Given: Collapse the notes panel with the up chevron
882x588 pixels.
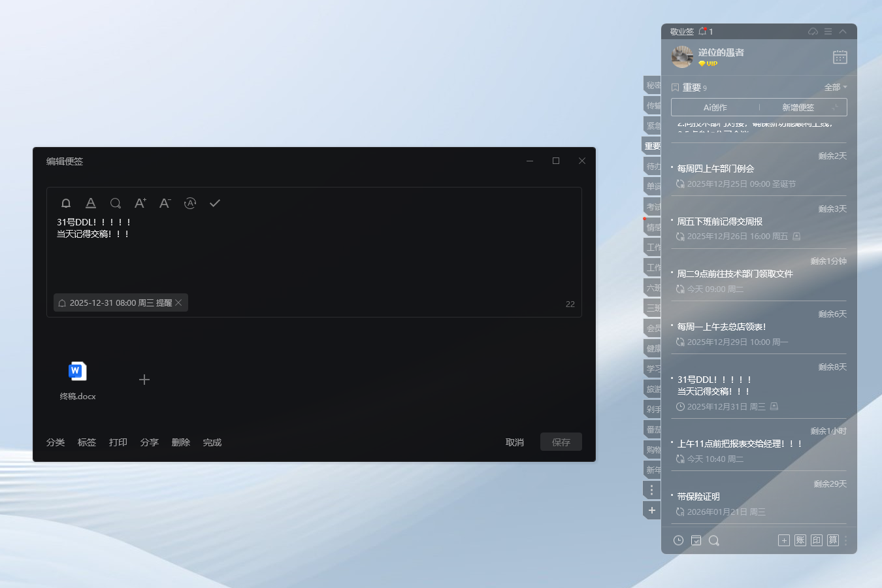Looking at the screenshot, I should [843, 31].
